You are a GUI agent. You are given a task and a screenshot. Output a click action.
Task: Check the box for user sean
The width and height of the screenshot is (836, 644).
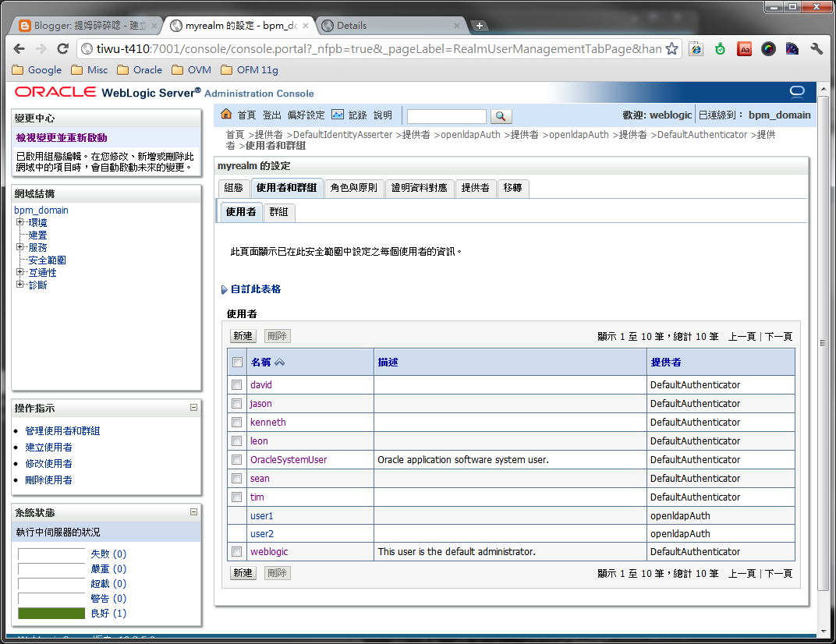click(237, 478)
